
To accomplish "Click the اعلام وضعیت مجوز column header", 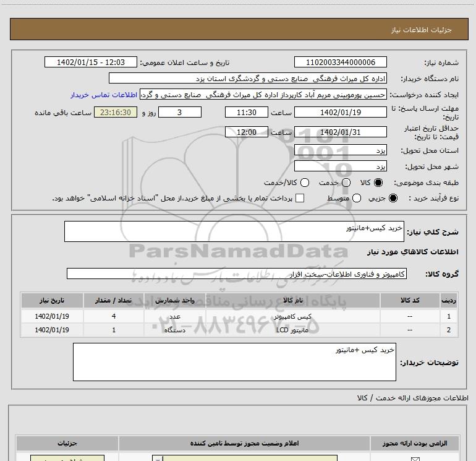I will point(244,444).
